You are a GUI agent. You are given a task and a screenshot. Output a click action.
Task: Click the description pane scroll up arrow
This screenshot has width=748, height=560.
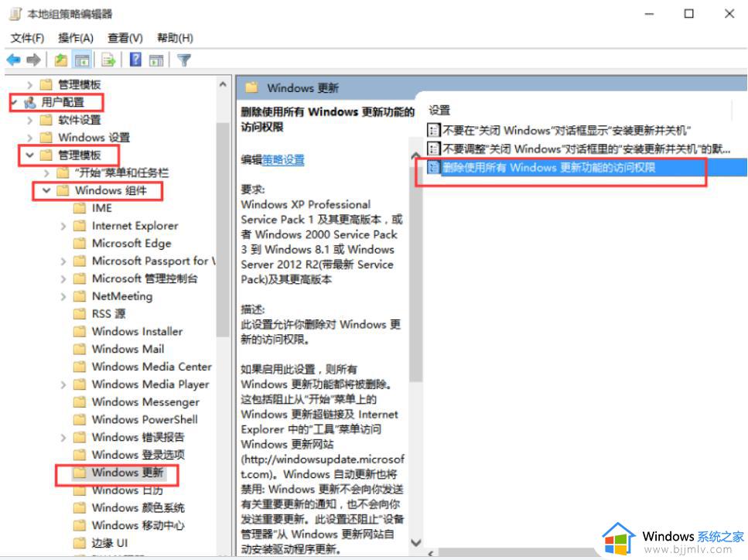pyautogui.click(x=416, y=155)
